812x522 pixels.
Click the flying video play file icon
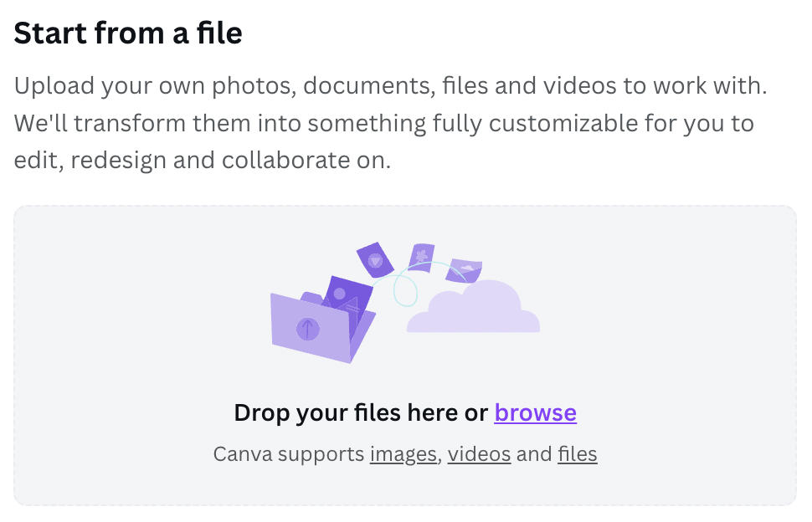375,259
